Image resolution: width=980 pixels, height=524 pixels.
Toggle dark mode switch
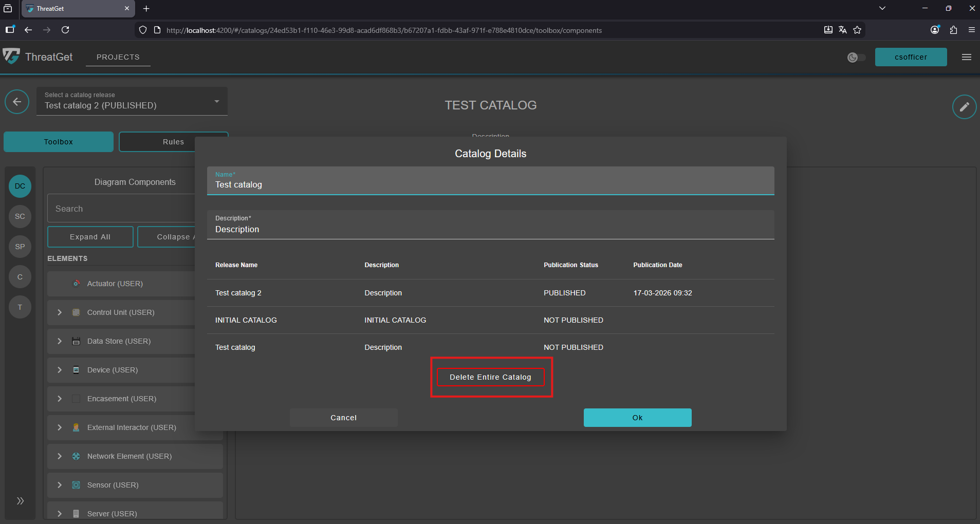[856, 57]
